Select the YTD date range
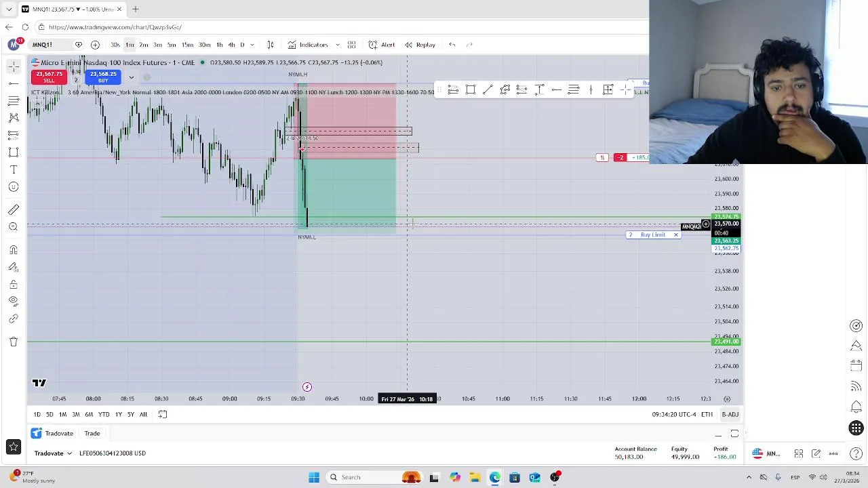 [x=104, y=414]
